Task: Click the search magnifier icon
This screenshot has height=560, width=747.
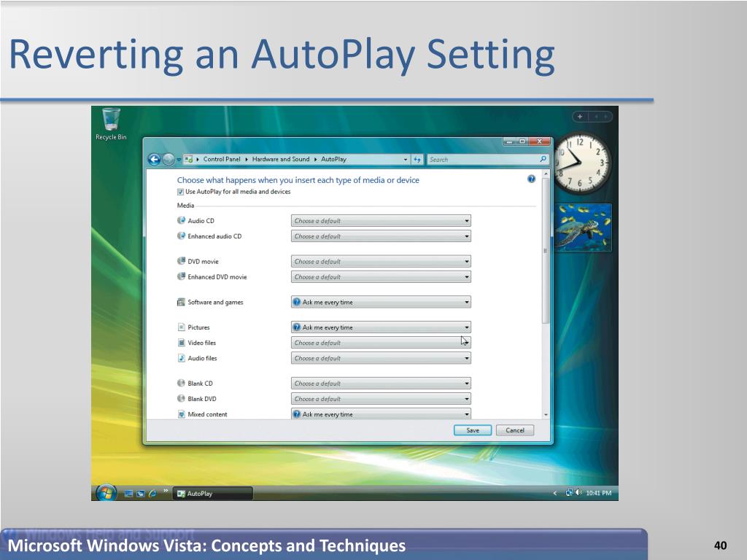Action: 543,159
